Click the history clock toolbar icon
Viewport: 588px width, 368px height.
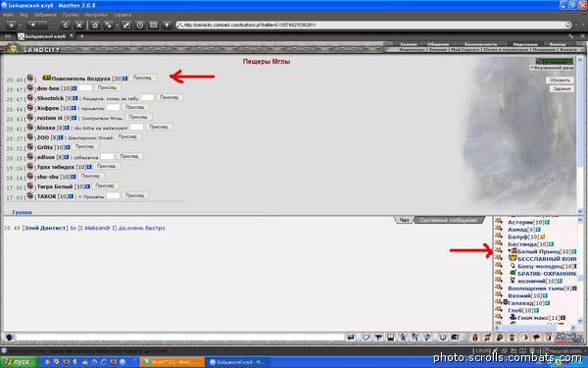pyautogui.click(x=140, y=26)
